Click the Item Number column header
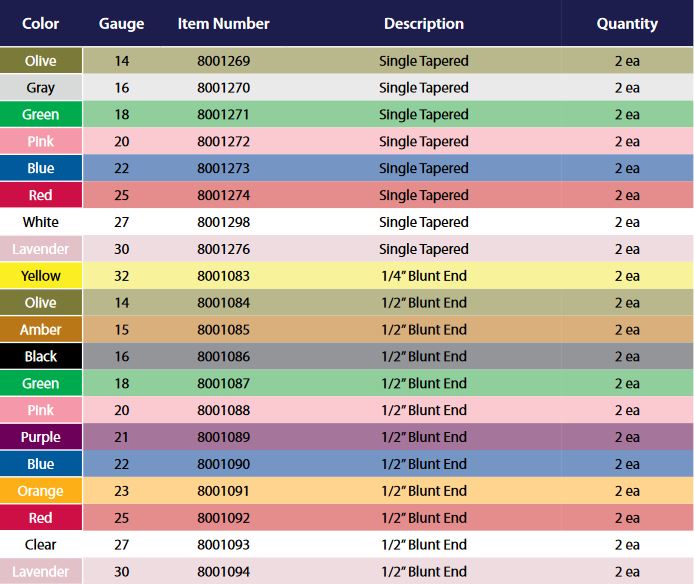This screenshot has width=694, height=584. click(224, 23)
